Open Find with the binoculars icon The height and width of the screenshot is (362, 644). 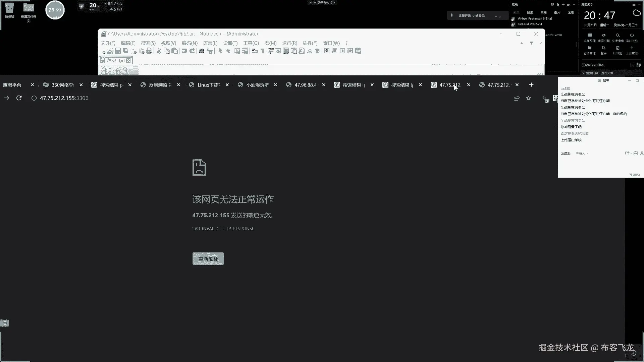[x=202, y=51]
